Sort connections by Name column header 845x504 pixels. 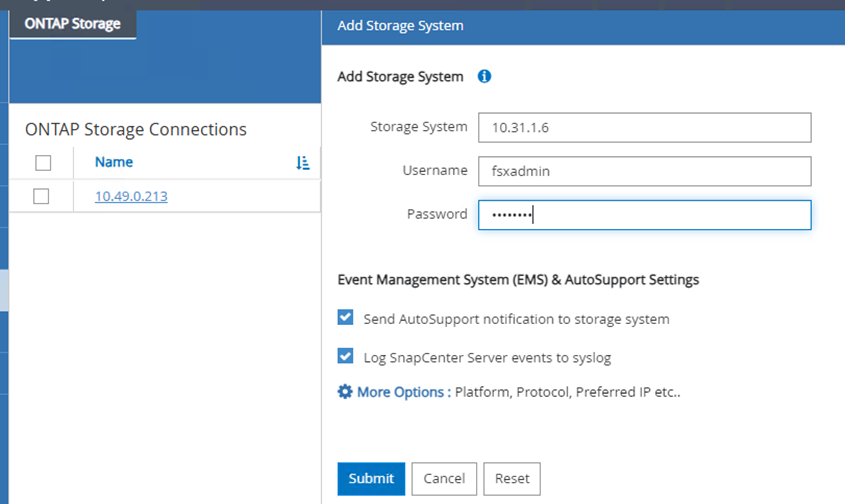pyautogui.click(x=114, y=162)
